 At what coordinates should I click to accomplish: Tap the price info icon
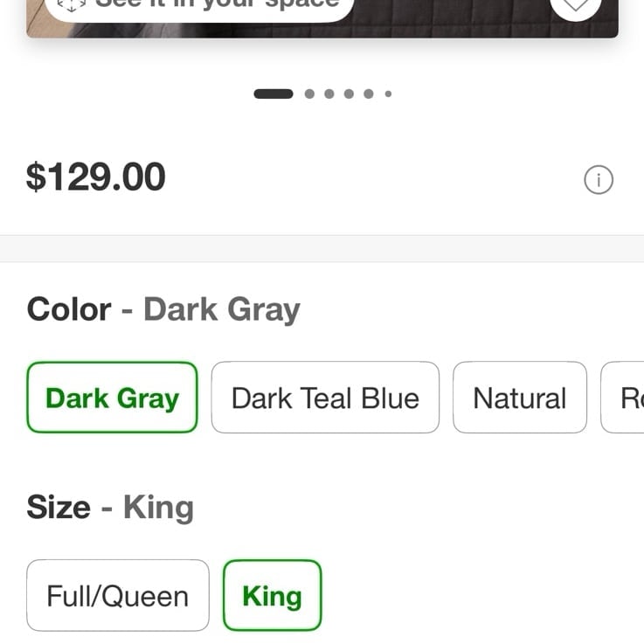tap(599, 179)
